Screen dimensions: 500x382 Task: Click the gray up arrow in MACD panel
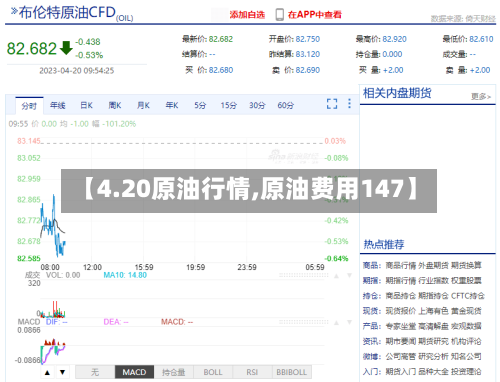336,322
